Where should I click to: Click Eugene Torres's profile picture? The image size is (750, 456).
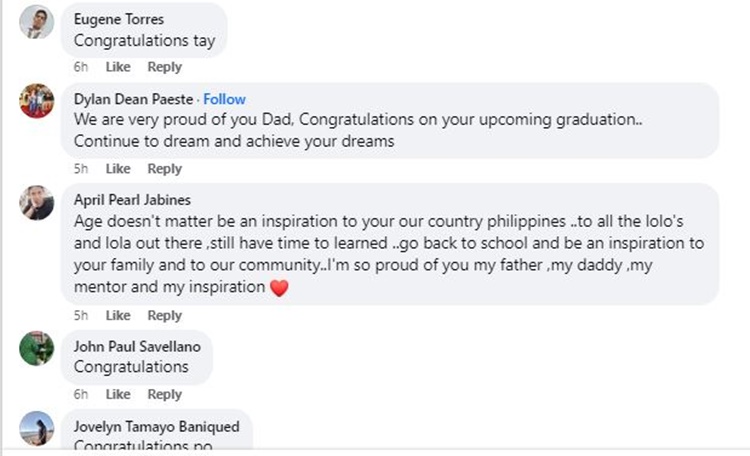pyautogui.click(x=37, y=22)
